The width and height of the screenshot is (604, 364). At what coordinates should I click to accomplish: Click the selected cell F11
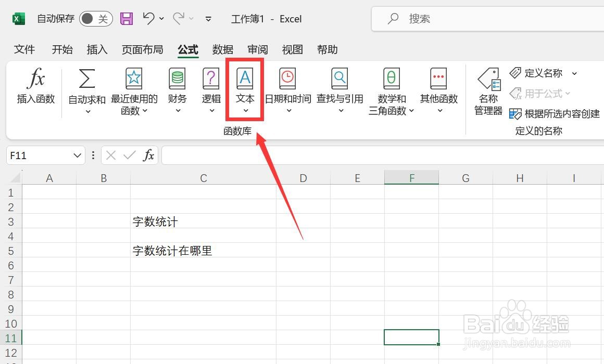(x=412, y=337)
